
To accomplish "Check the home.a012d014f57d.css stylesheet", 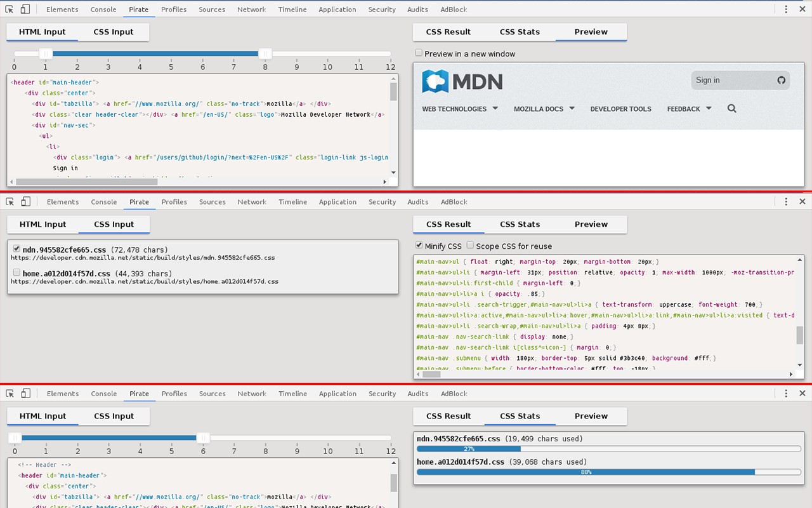I will click(x=16, y=272).
